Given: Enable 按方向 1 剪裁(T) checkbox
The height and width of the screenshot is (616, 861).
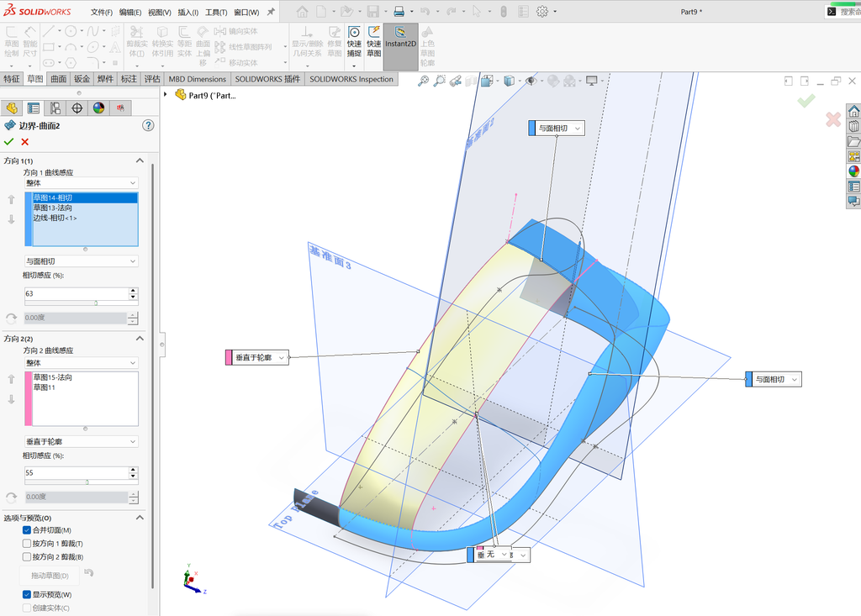Looking at the screenshot, I should tap(26, 543).
